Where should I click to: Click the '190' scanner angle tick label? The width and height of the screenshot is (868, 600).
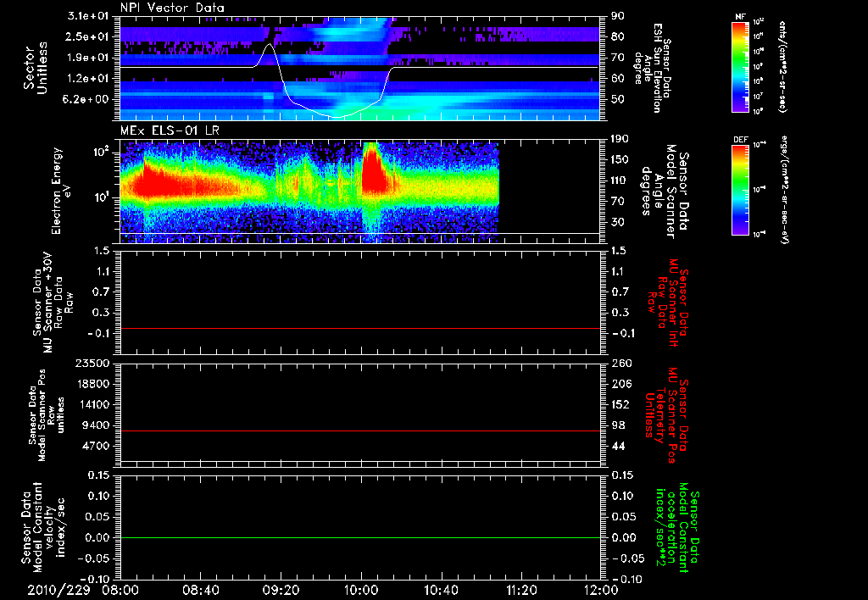[x=620, y=139]
